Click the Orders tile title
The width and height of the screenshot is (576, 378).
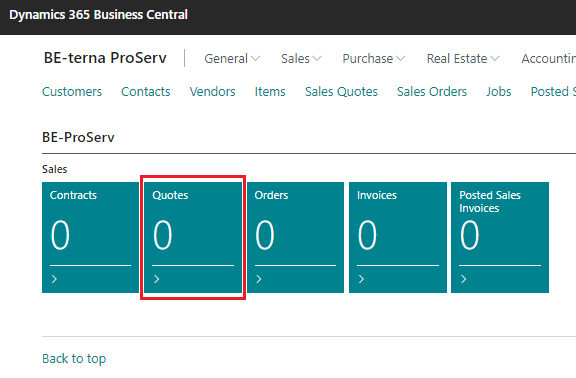(271, 195)
